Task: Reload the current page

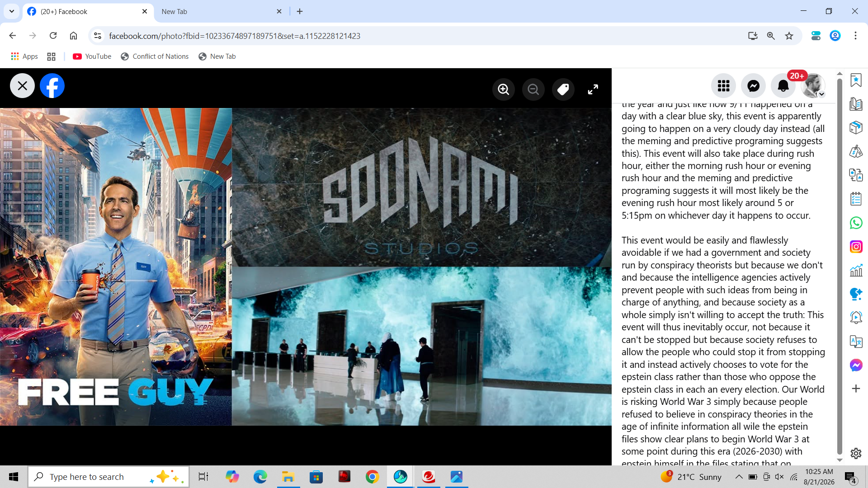Action: 53,36
